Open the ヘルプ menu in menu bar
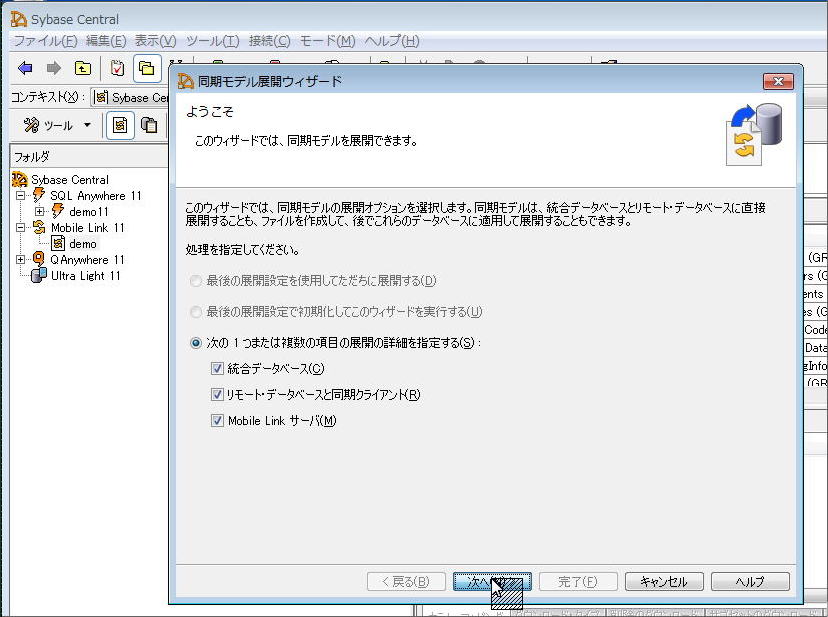Image resolution: width=828 pixels, height=617 pixels. [391, 41]
